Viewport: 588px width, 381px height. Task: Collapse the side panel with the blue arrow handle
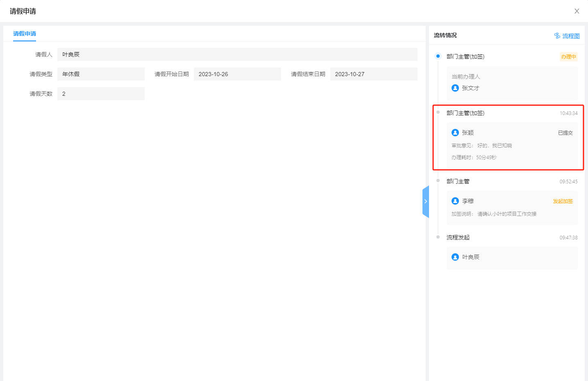425,201
